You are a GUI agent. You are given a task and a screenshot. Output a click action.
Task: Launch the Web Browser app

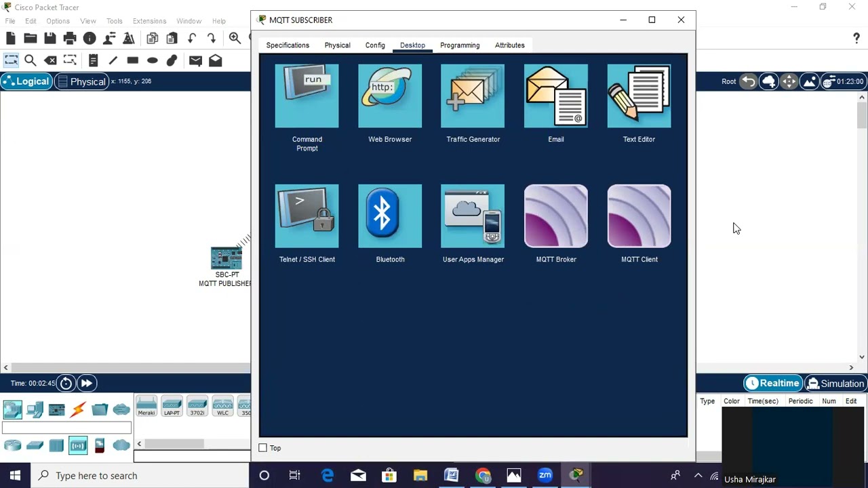[390, 96]
